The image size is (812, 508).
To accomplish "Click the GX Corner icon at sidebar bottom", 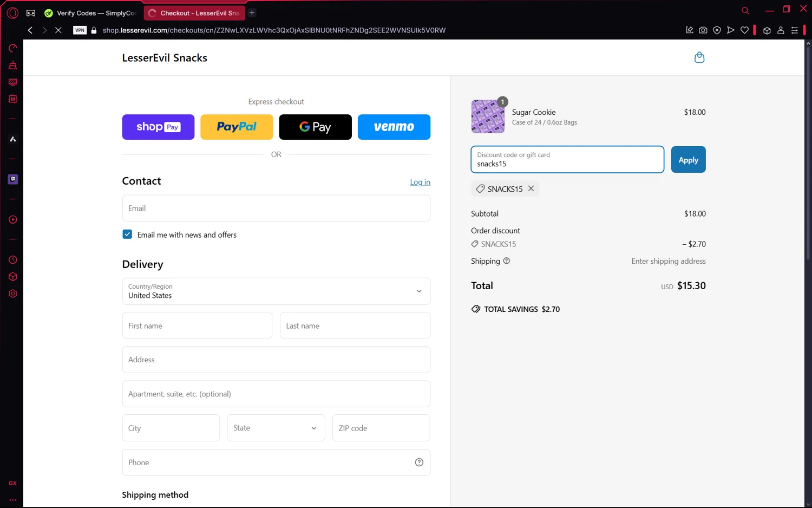I will click(12, 483).
